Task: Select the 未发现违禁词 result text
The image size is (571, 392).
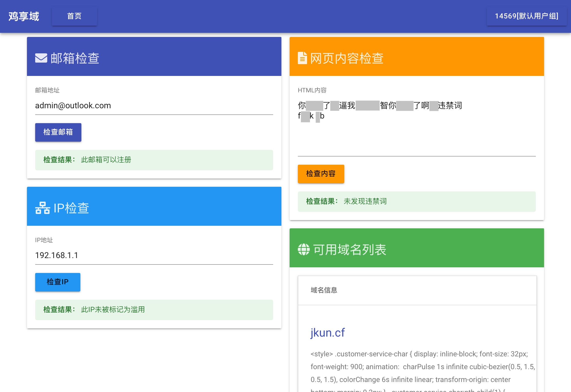Action: (x=365, y=201)
